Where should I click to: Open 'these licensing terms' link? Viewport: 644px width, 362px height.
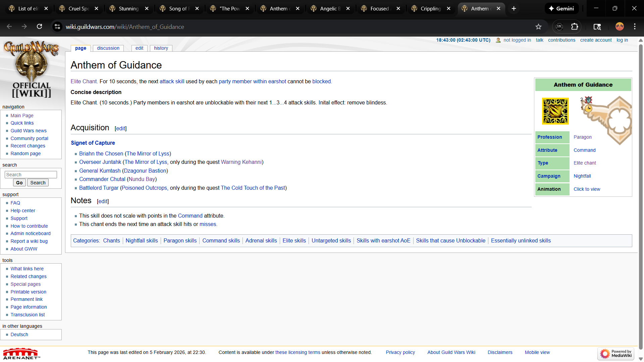pyautogui.click(x=298, y=352)
